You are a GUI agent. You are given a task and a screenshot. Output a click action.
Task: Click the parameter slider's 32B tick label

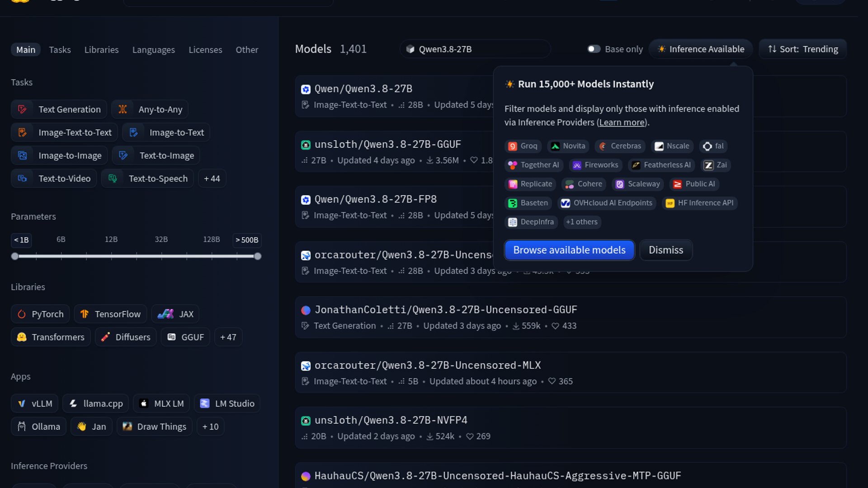pyautogui.click(x=161, y=239)
